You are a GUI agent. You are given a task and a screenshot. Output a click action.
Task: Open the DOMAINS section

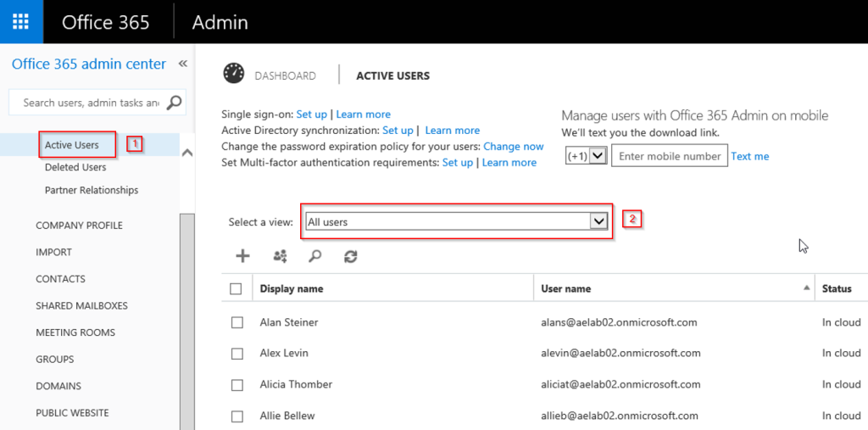pos(58,386)
